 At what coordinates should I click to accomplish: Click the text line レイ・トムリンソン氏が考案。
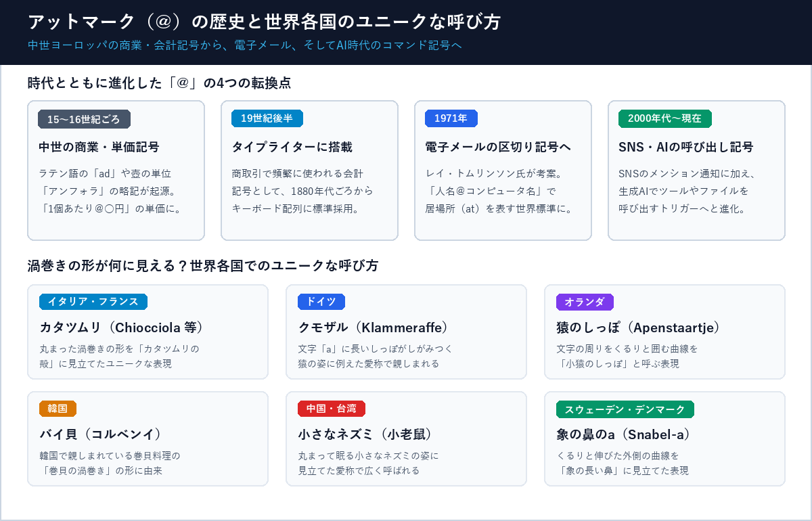coord(495,173)
